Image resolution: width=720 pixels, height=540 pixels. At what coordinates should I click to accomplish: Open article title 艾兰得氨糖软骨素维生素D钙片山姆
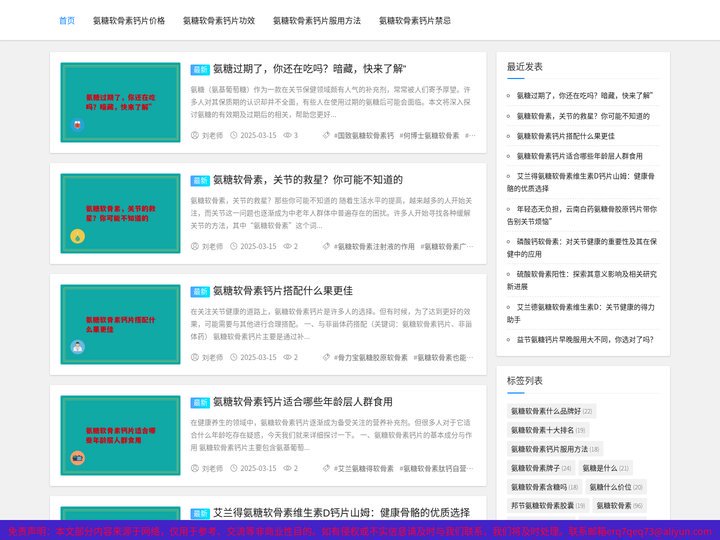coord(341,513)
